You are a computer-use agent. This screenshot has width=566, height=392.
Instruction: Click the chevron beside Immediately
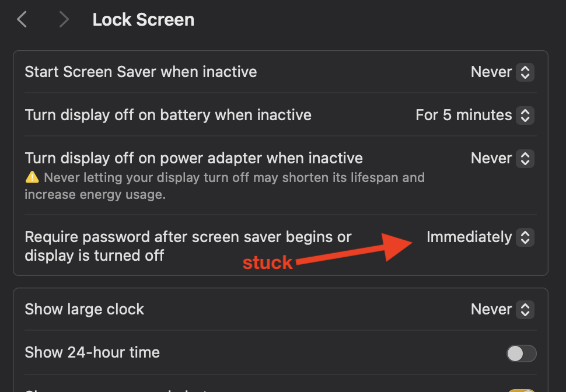(526, 237)
